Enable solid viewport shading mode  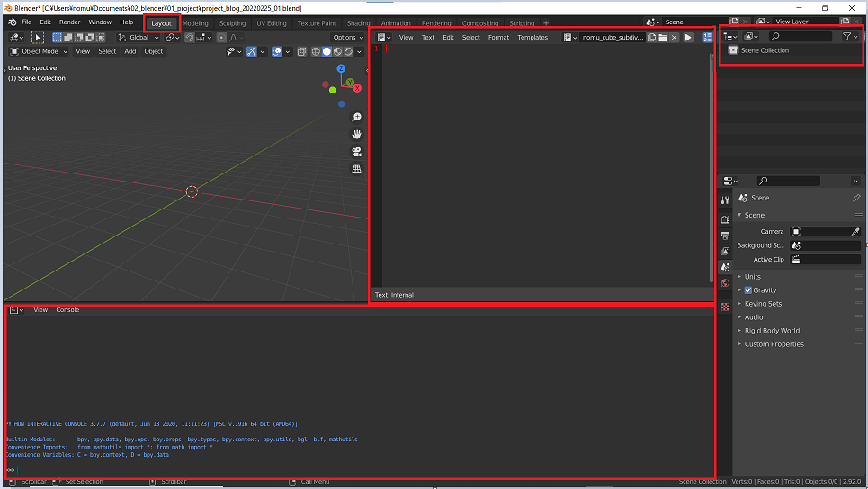point(327,51)
